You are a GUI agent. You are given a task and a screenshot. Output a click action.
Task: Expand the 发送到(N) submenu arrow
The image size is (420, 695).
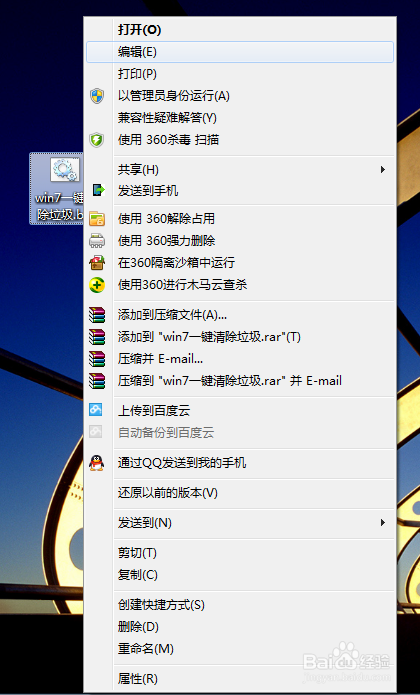tap(383, 523)
